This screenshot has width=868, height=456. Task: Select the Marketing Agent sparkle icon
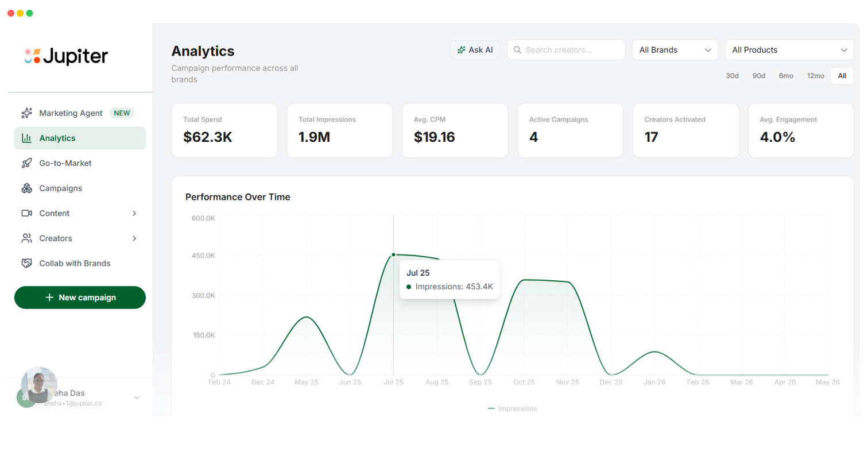coord(26,113)
